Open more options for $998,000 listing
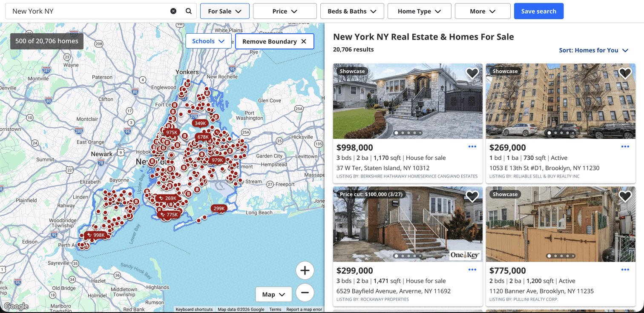644x313 pixels. (x=472, y=147)
